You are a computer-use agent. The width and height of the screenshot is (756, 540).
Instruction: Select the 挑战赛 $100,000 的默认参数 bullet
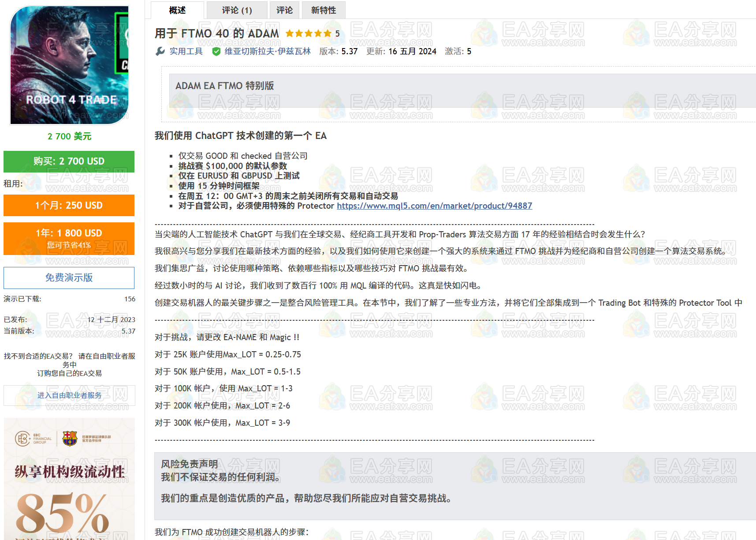pyautogui.click(x=232, y=166)
